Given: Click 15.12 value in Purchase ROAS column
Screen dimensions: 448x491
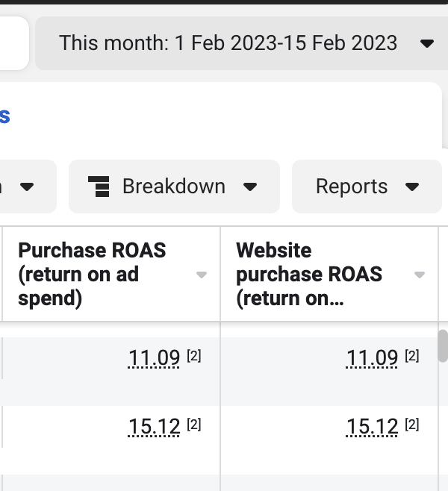Looking at the screenshot, I should click(x=154, y=427).
